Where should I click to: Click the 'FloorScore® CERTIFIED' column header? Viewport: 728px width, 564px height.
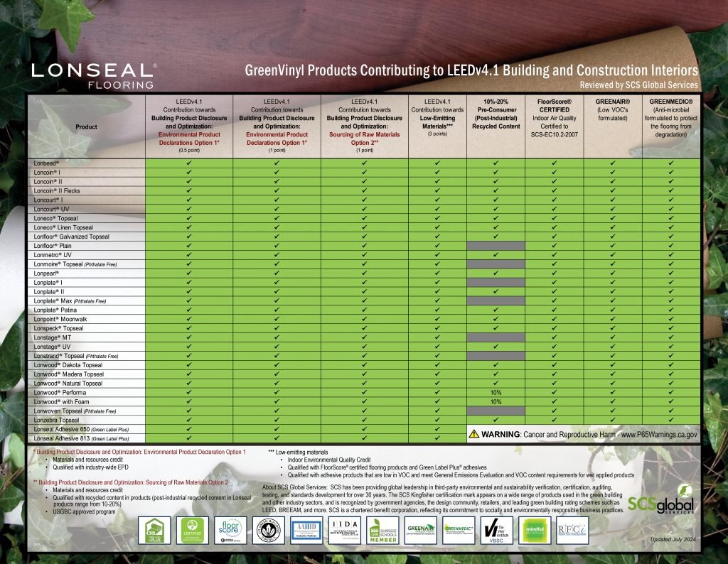pos(555,106)
